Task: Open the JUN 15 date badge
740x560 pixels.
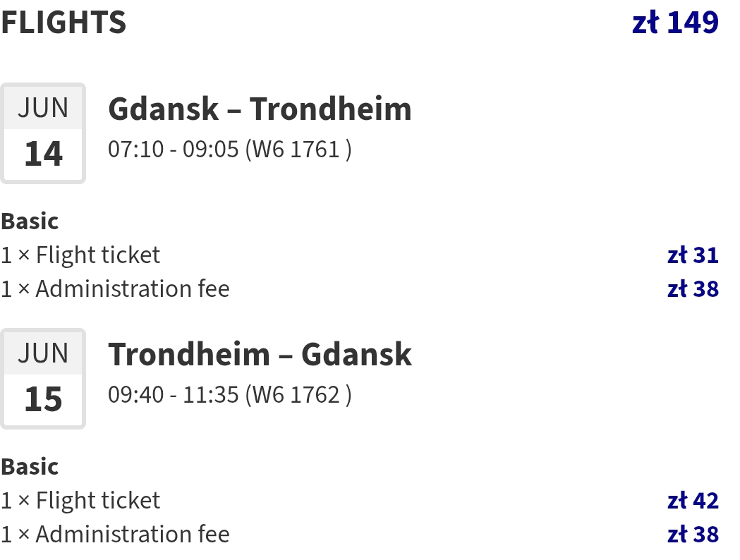Action: point(43,378)
